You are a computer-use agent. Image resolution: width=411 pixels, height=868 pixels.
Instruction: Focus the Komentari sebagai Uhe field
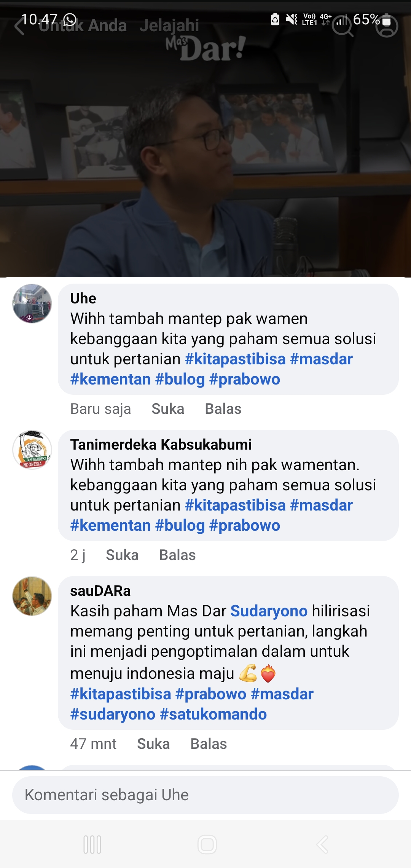click(x=205, y=795)
